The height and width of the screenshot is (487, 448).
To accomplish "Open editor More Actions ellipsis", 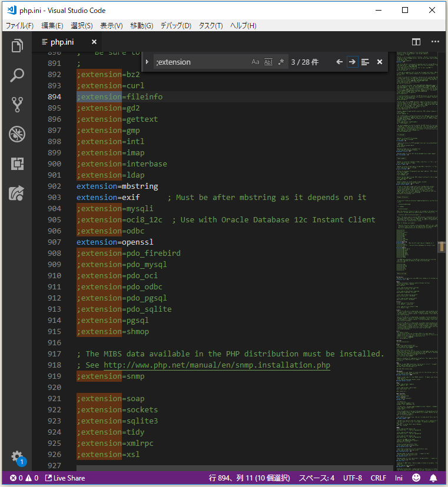I will tap(435, 42).
